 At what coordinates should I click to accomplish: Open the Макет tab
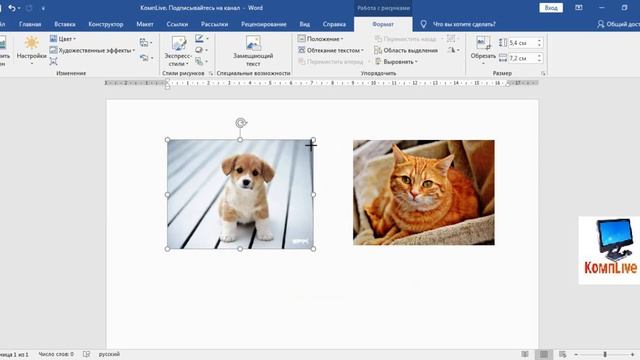point(145,24)
